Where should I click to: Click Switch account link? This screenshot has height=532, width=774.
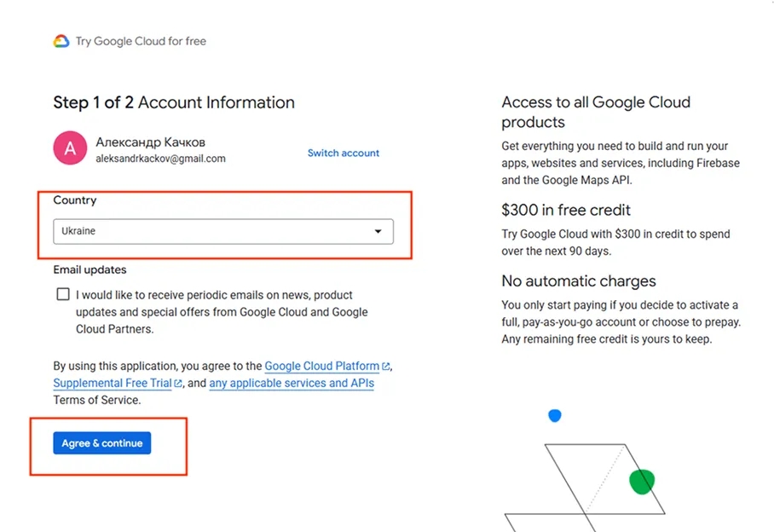pyautogui.click(x=344, y=153)
